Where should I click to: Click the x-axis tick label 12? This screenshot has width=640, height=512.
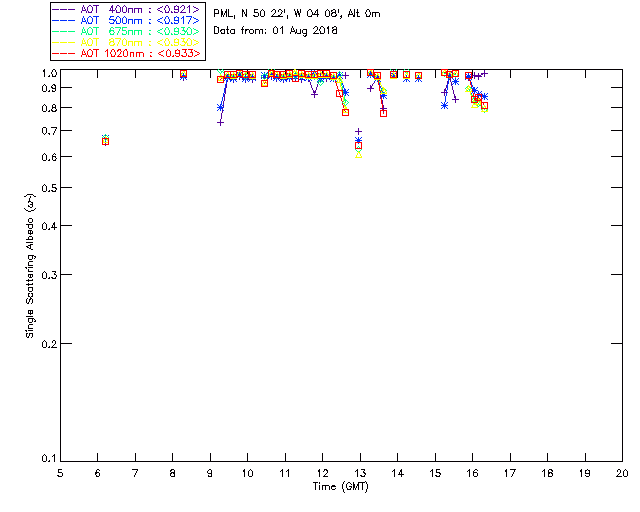pyautogui.click(x=322, y=474)
